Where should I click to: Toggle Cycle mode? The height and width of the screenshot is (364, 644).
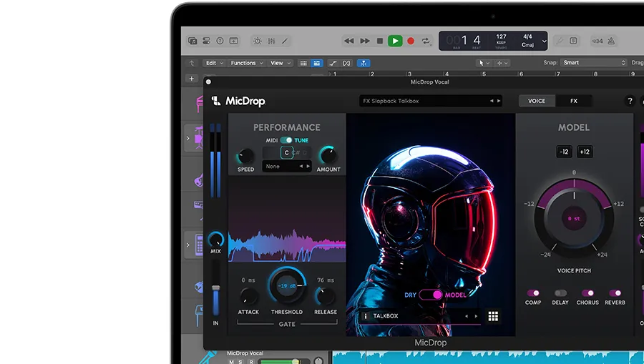coord(426,41)
